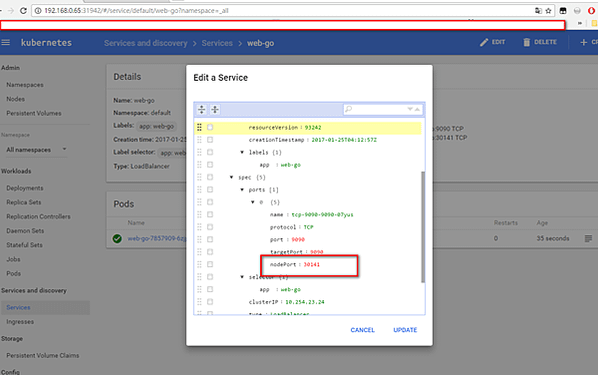The image size is (598, 375).
Task: Check the box next to resourceVersion
Action: [x=210, y=127]
